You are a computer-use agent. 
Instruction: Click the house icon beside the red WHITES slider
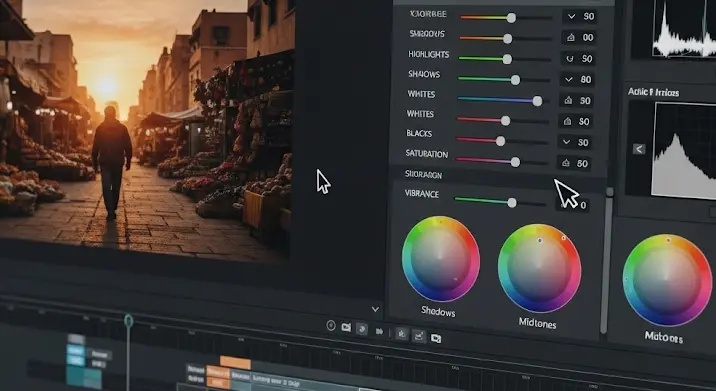(568, 121)
